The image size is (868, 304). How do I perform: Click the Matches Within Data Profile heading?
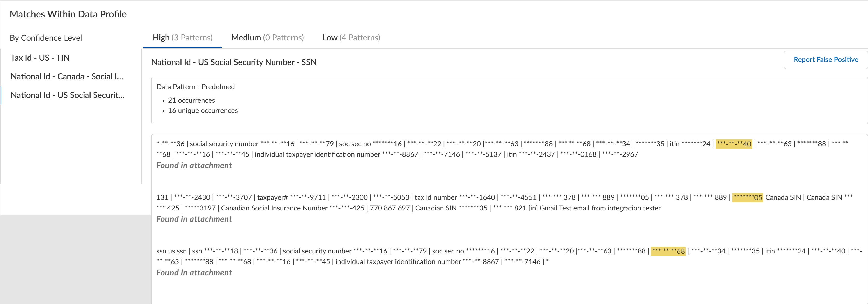[68, 14]
